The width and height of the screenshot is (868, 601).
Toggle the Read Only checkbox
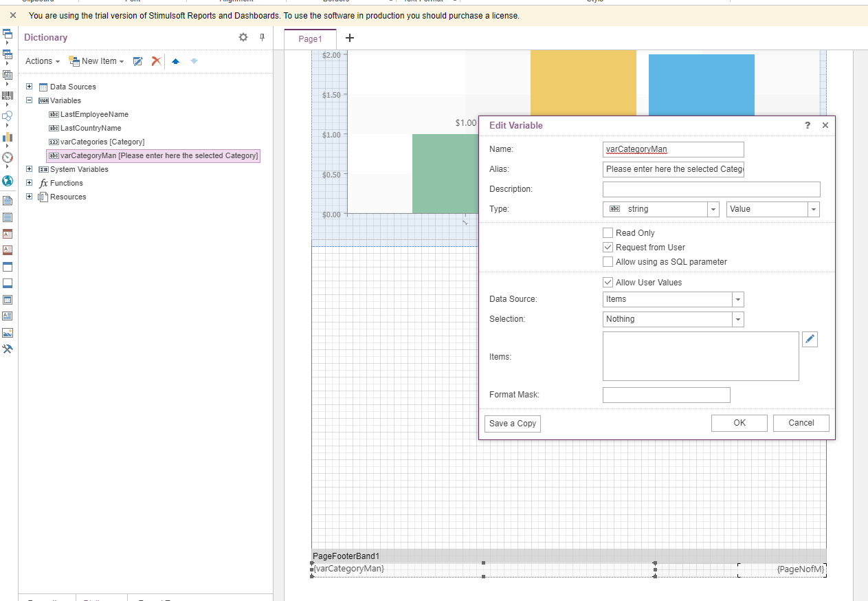(x=608, y=233)
